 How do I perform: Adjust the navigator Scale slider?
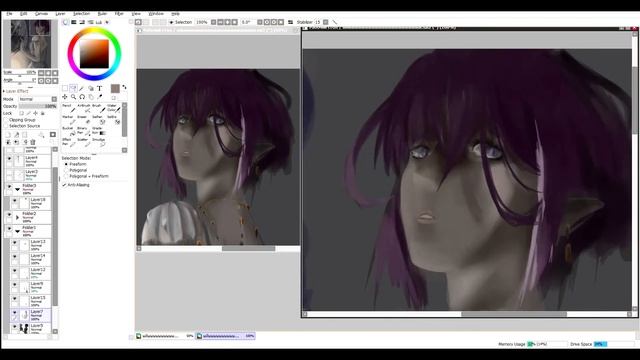[20, 76]
